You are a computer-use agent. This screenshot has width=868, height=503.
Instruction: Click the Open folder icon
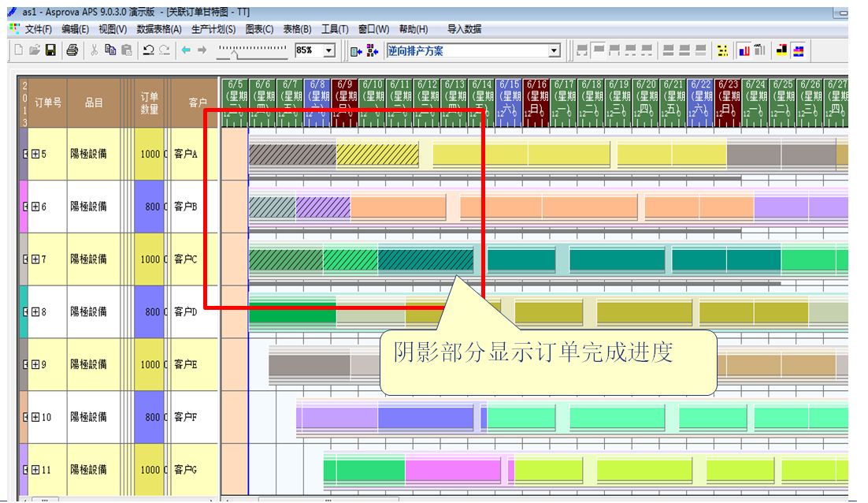tap(35, 50)
